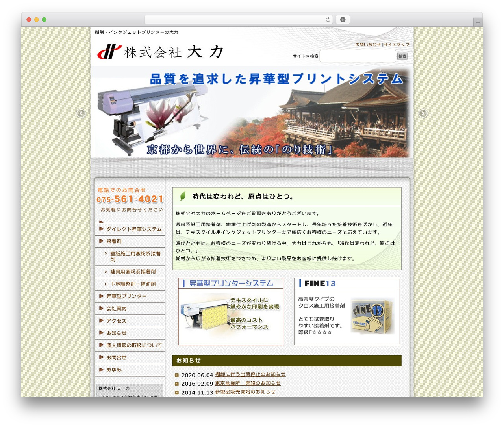Advance slider with right arrow

(x=423, y=113)
